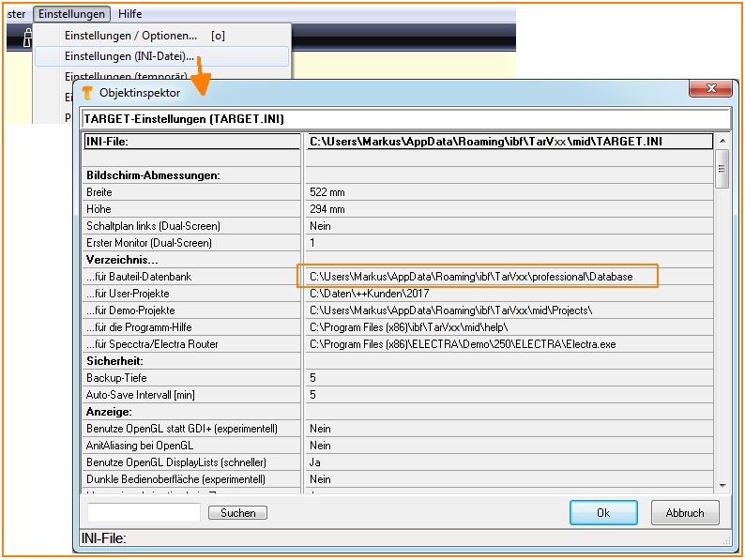Click the Objektinspektor title bar icon

point(88,93)
